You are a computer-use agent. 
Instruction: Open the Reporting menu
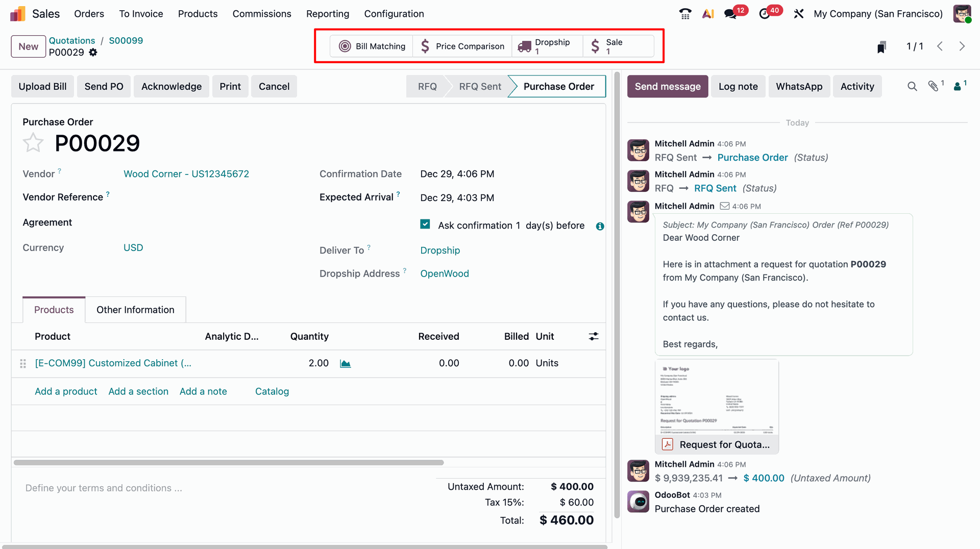(327, 14)
